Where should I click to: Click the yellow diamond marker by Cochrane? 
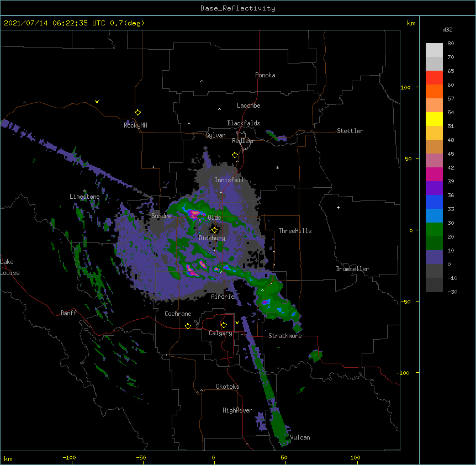coord(188,326)
